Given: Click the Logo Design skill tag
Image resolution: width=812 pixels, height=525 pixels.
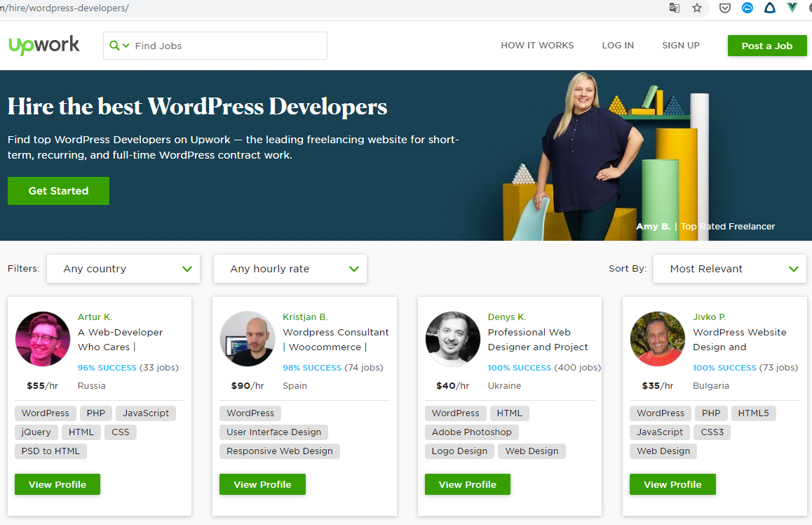Looking at the screenshot, I should tap(460, 451).
